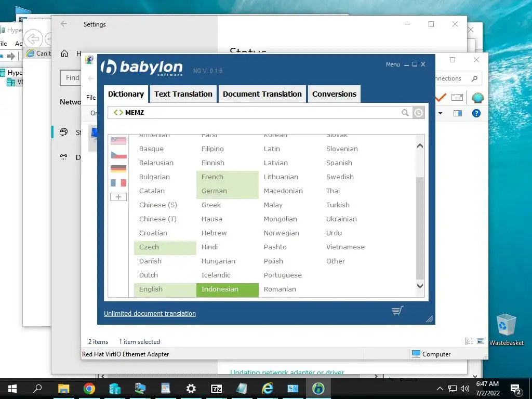Select Norwegian in the language list
The width and height of the screenshot is (532, 399).
tap(281, 233)
